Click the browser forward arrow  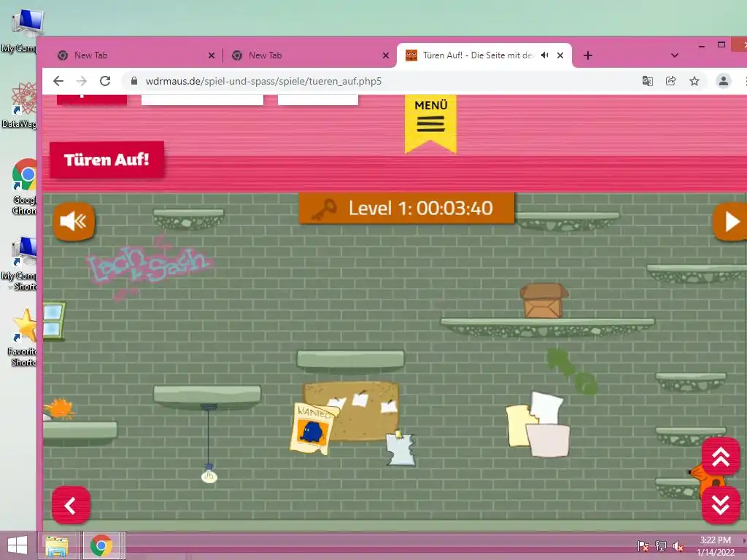point(82,81)
